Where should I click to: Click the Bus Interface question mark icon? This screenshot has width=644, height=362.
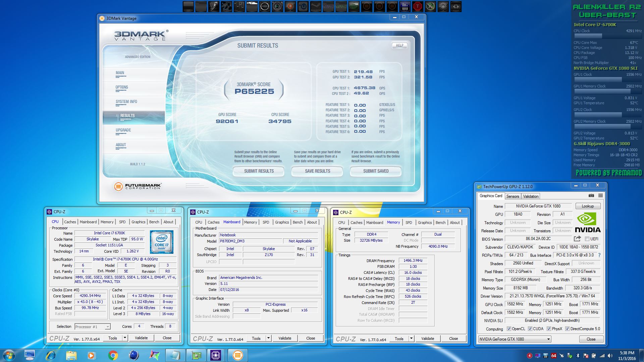tap(599, 255)
